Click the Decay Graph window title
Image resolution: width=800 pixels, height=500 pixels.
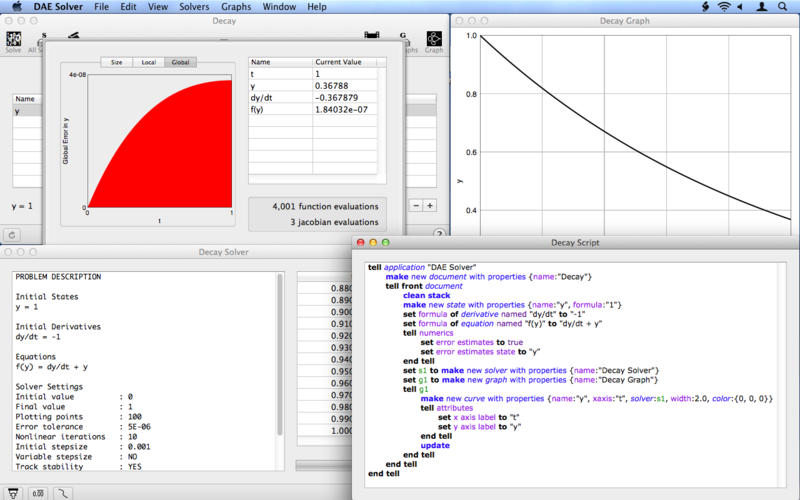624,21
